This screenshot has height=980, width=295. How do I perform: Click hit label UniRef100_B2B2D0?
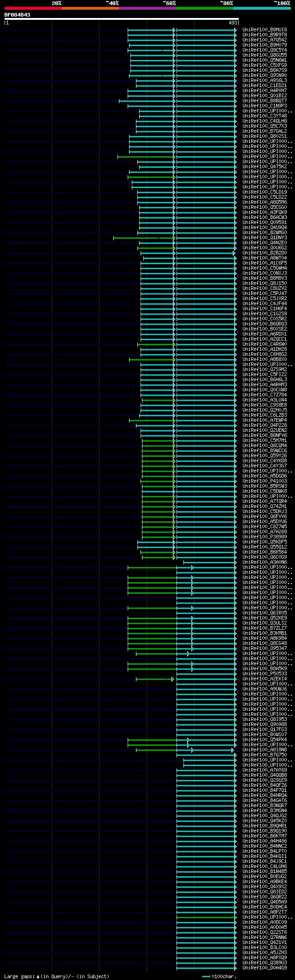(265, 253)
